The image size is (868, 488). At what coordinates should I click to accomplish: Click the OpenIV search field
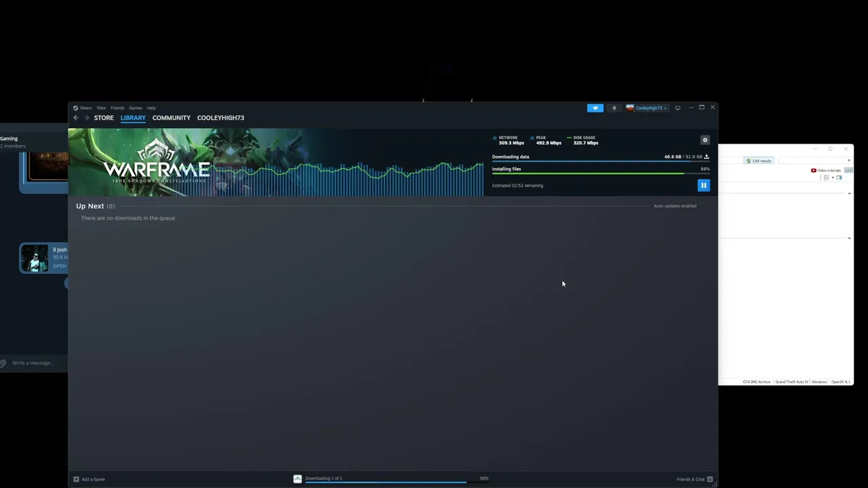[x=810, y=161]
